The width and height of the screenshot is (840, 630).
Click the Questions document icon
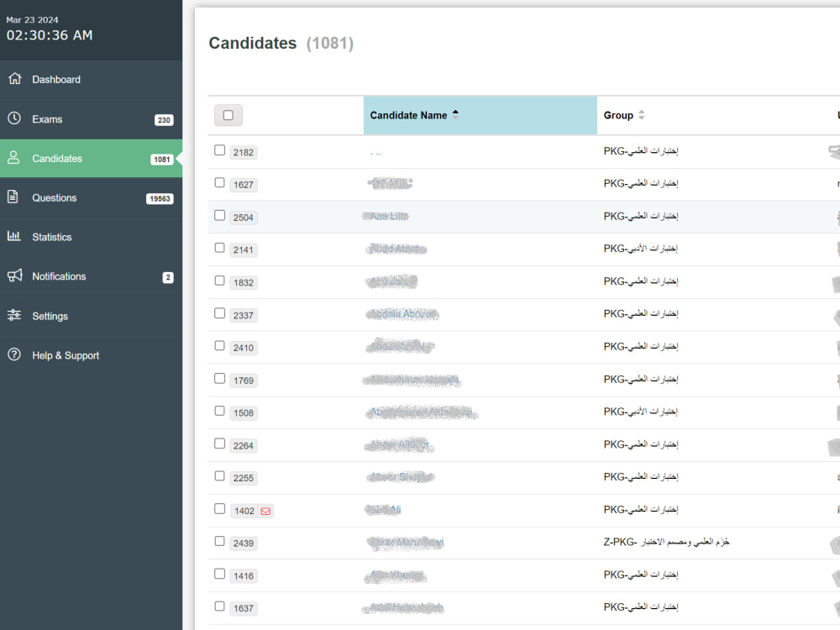[x=13, y=197]
